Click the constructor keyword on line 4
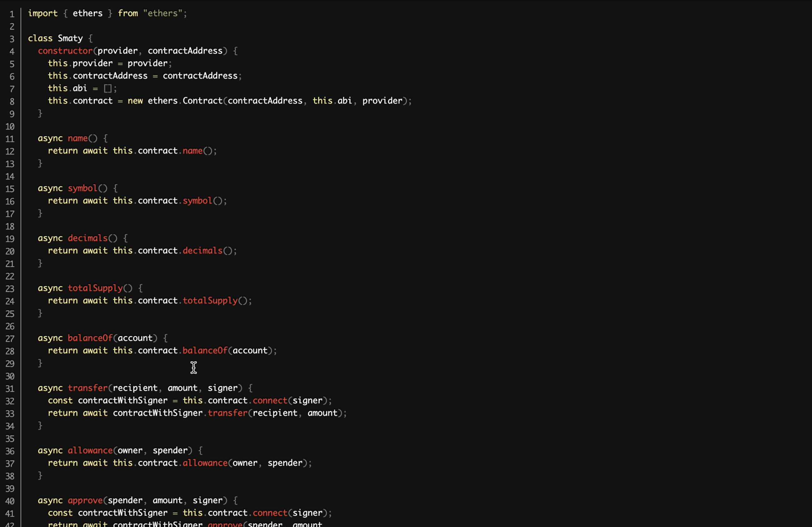812x527 pixels. coord(65,51)
